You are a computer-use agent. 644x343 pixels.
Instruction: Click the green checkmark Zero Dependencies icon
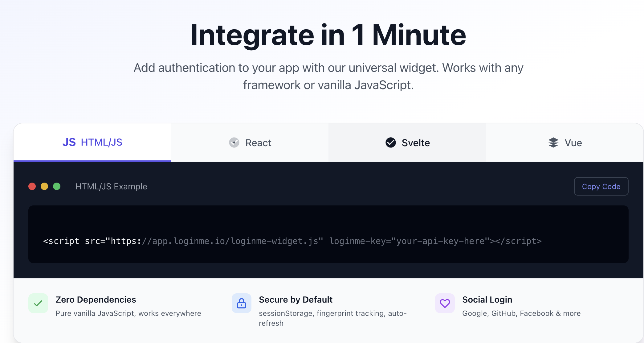(38, 303)
